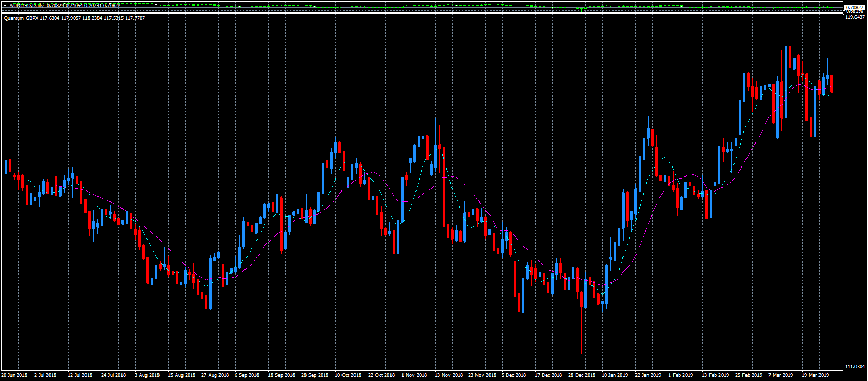
Task: Click the 0.70824 open price in the chart header
Action: pos(56,6)
